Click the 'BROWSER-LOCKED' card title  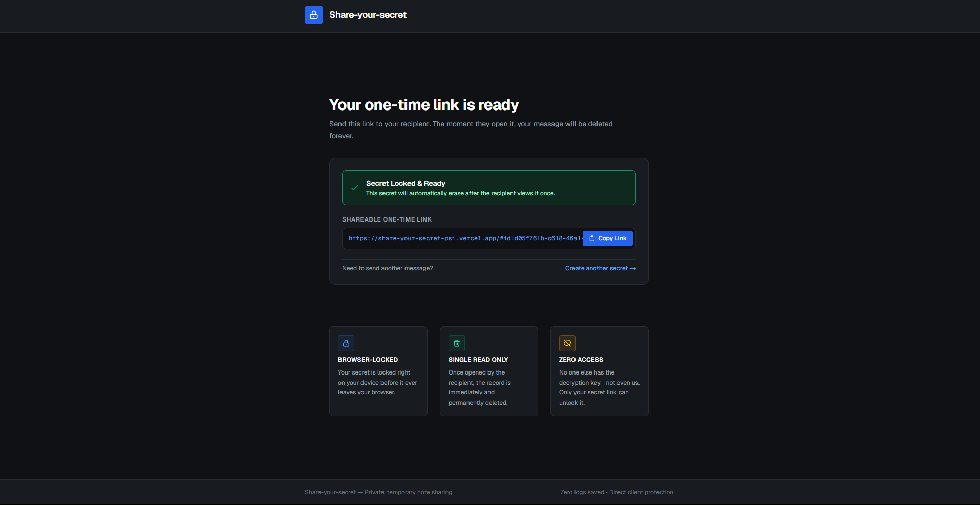click(368, 360)
